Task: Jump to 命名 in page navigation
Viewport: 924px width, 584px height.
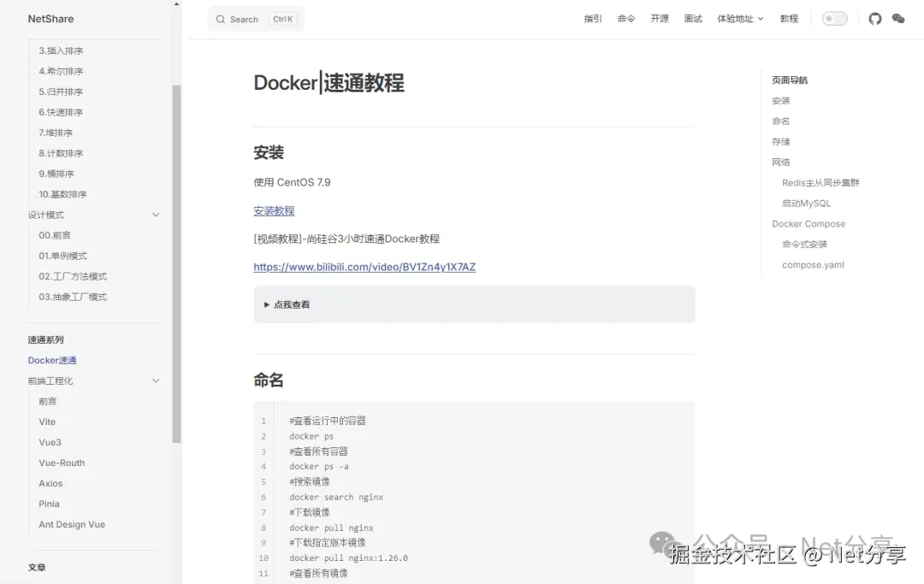Action: pyautogui.click(x=781, y=121)
